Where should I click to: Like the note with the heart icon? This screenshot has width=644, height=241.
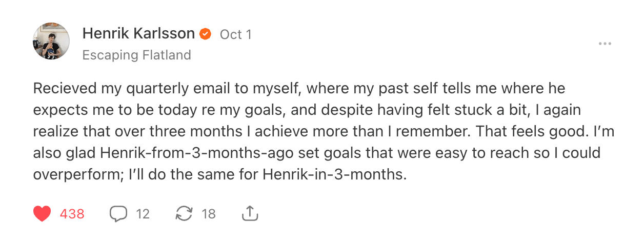tap(42, 214)
